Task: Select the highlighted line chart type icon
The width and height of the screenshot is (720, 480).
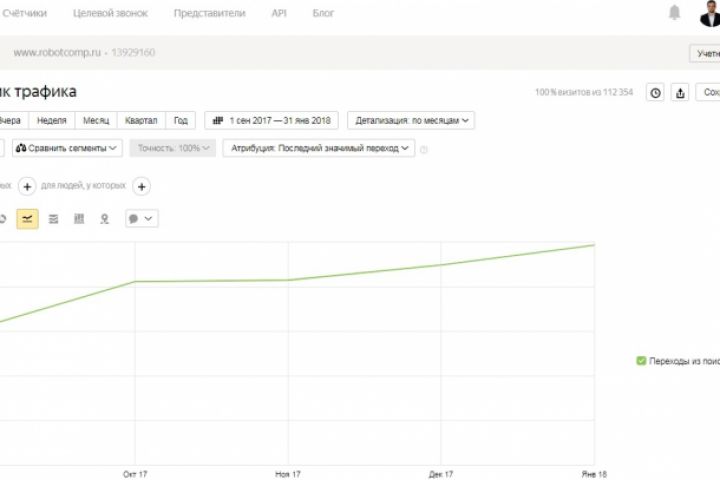Action: 28,219
